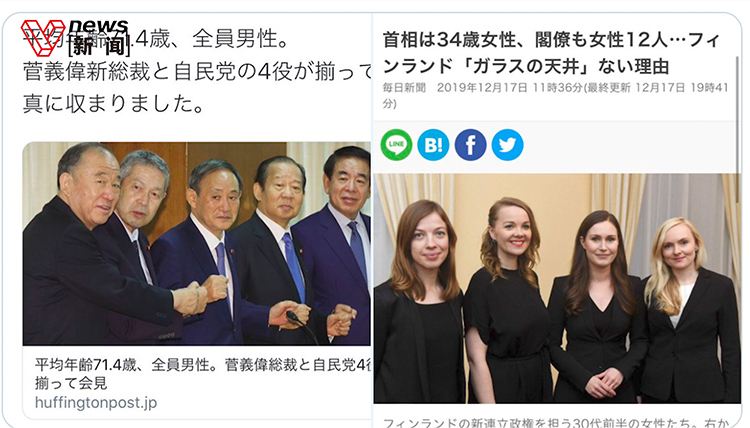Click the red V news logo
Screen dimensions: 750x428
click(43, 38)
